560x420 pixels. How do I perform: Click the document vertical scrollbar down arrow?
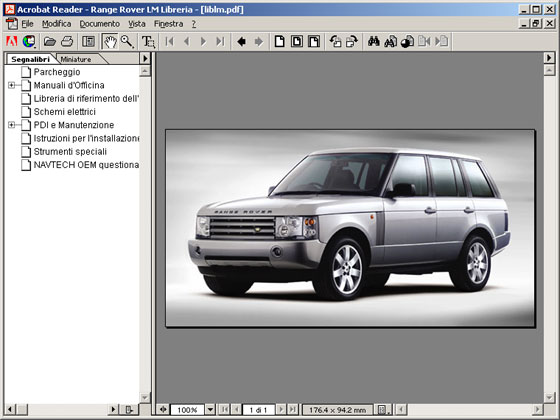549,397
